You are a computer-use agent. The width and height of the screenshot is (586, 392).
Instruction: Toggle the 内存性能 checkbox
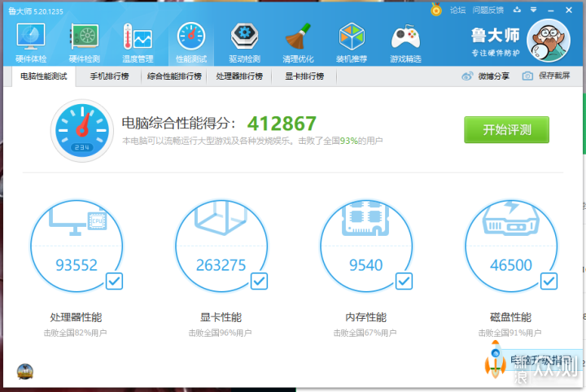coord(404,281)
